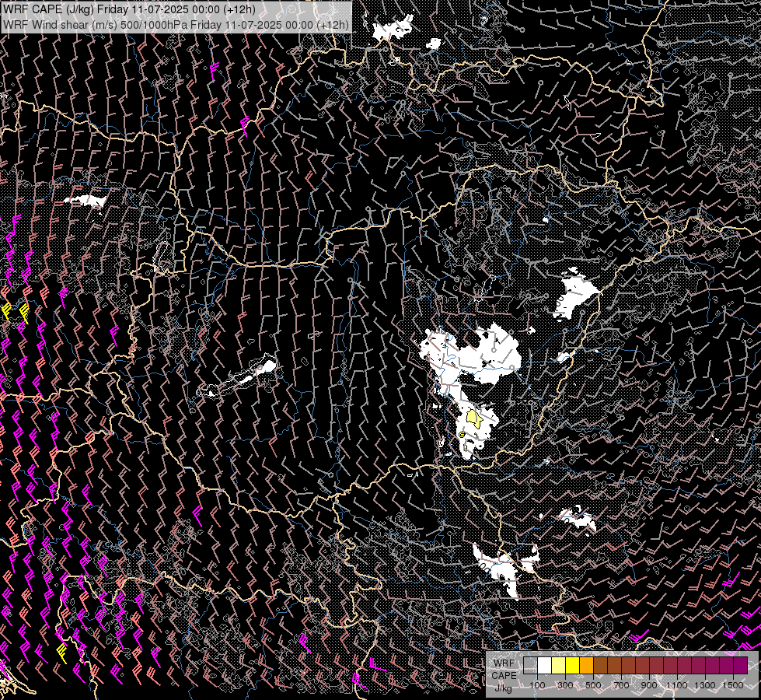
Task: Click the legend label 700
Action: click(621, 685)
